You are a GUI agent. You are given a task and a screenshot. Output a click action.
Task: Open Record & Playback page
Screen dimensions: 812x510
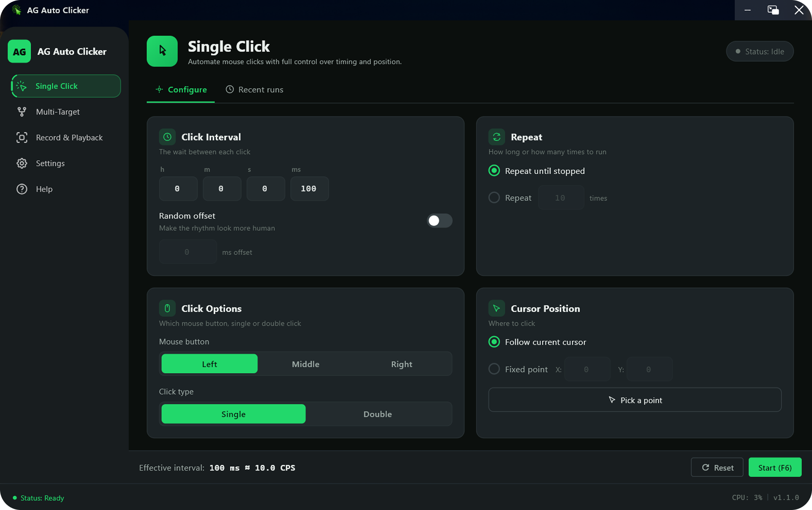coord(66,137)
